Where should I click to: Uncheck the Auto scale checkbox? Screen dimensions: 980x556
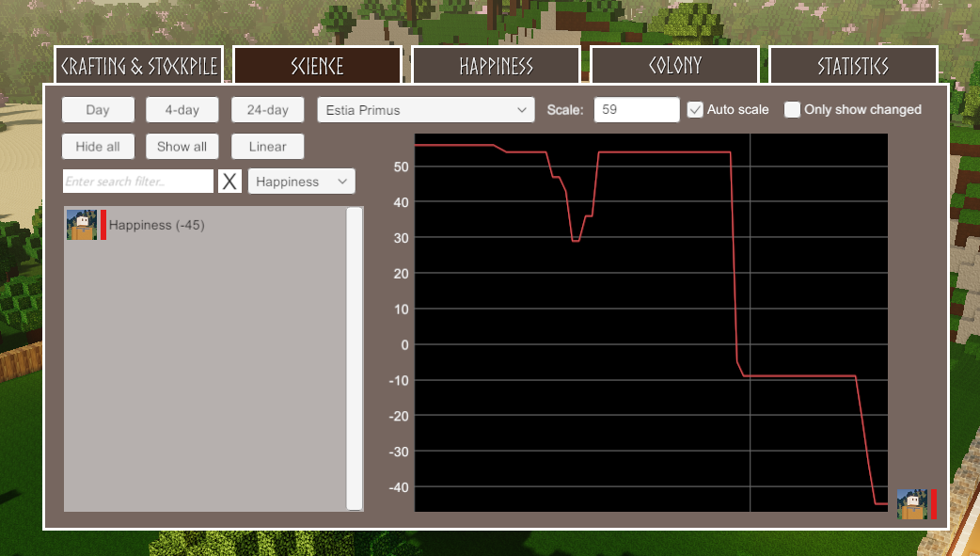pos(695,109)
